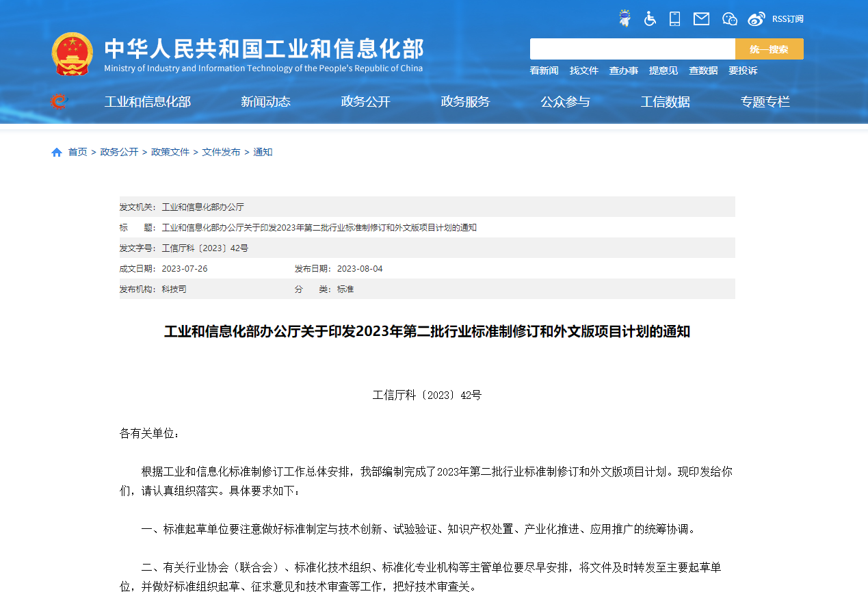Open the 查办事 quick link
The width and height of the screenshot is (868, 609).
(624, 70)
